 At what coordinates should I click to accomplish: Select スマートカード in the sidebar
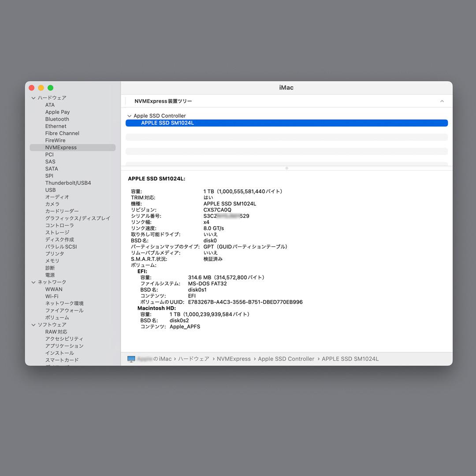click(62, 360)
